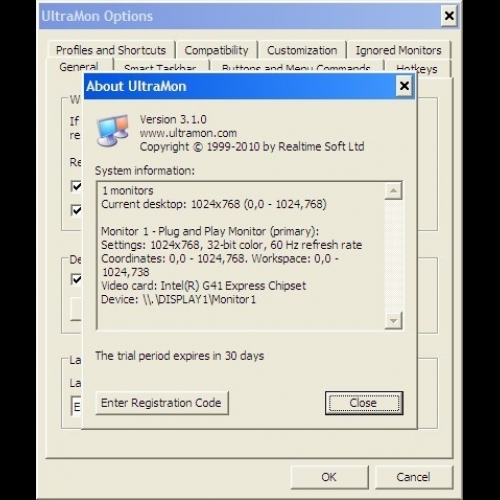
Task: Click the UltraMon dual-monitor logo icon
Action: tap(113, 131)
